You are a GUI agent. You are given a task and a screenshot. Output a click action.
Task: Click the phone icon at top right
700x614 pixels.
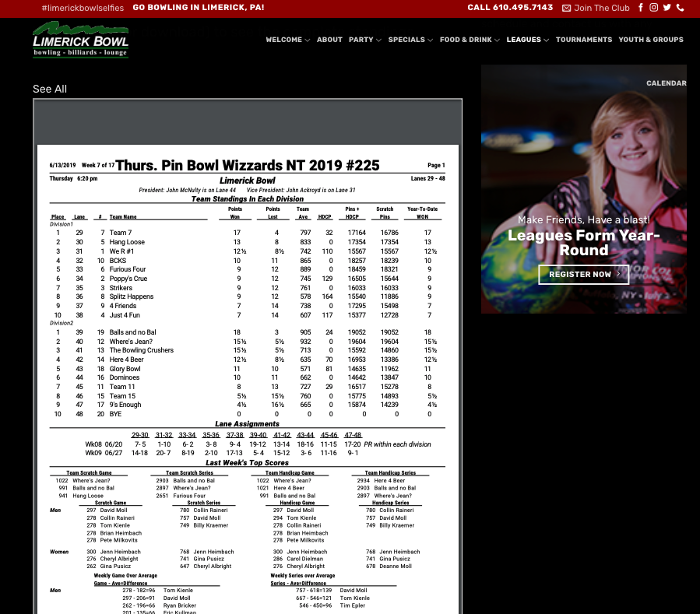(x=681, y=8)
